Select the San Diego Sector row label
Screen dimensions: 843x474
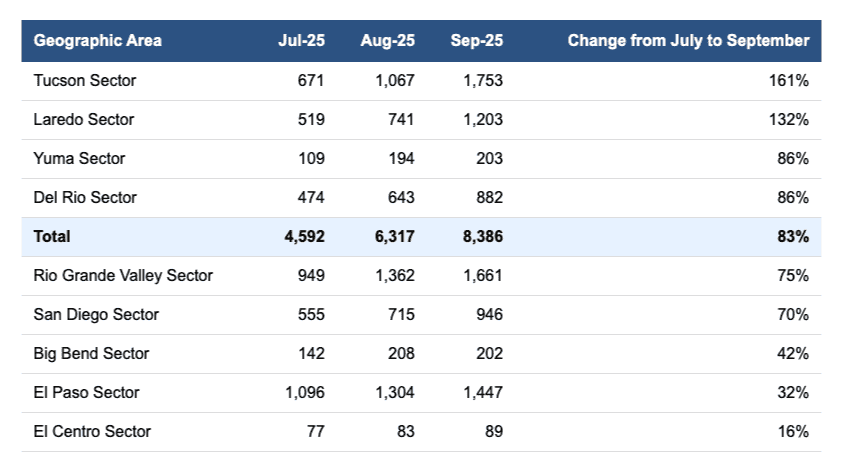[96, 314]
